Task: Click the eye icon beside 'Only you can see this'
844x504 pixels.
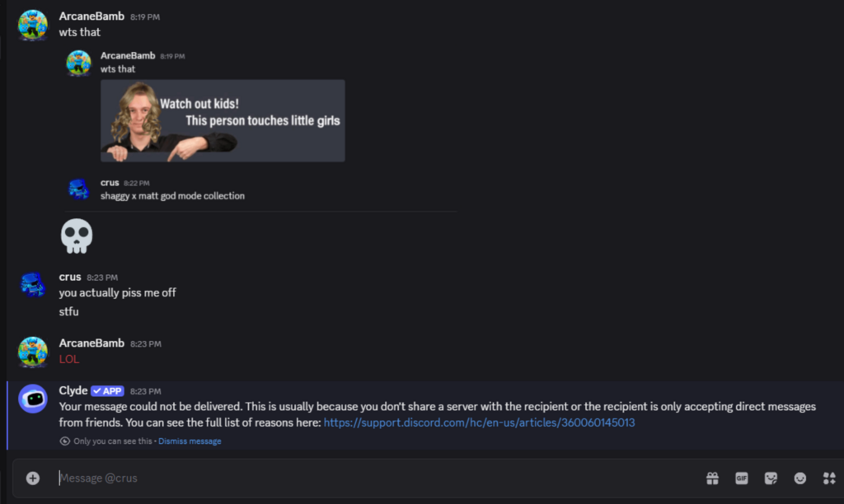Action: tap(64, 441)
